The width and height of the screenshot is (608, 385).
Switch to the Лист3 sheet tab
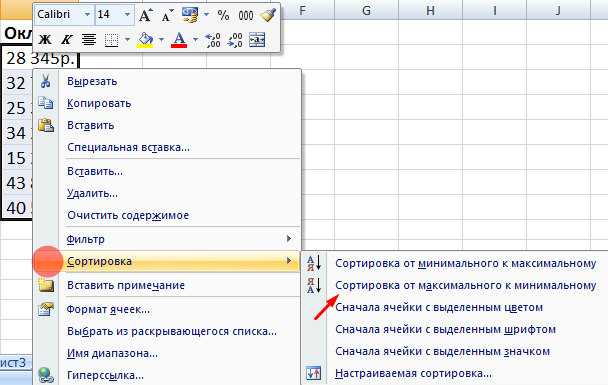coord(13,363)
